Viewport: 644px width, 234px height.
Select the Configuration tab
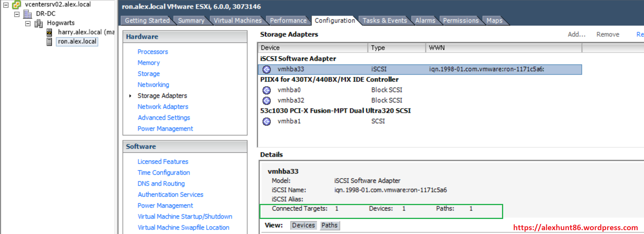(335, 20)
